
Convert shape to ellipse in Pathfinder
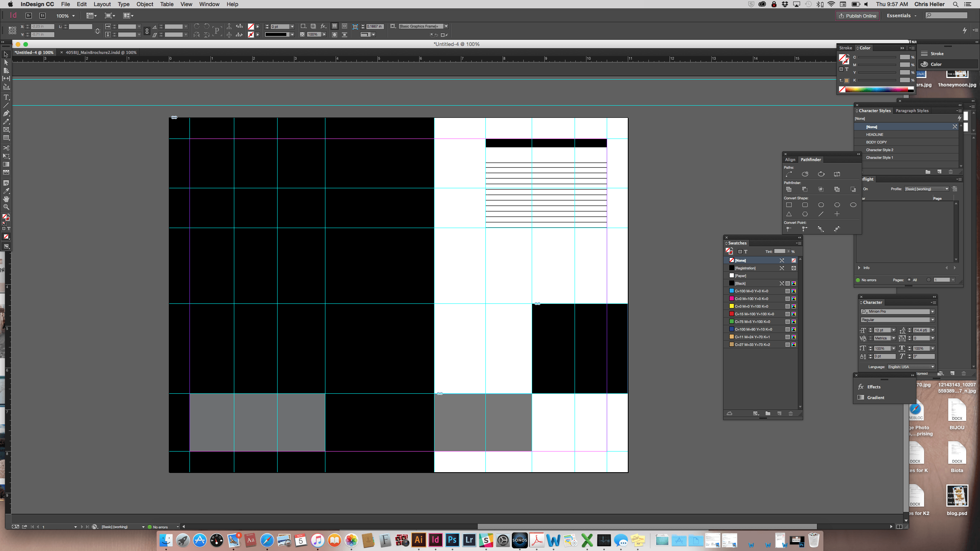click(x=853, y=205)
